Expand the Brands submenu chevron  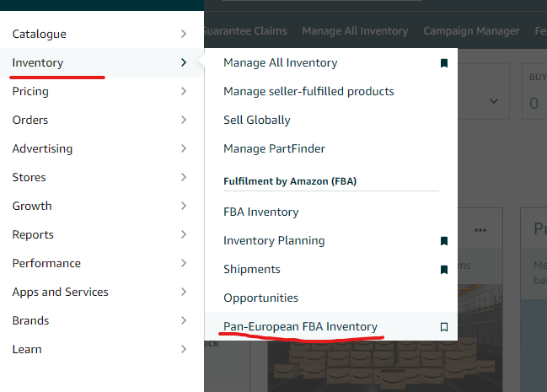pyautogui.click(x=184, y=321)
